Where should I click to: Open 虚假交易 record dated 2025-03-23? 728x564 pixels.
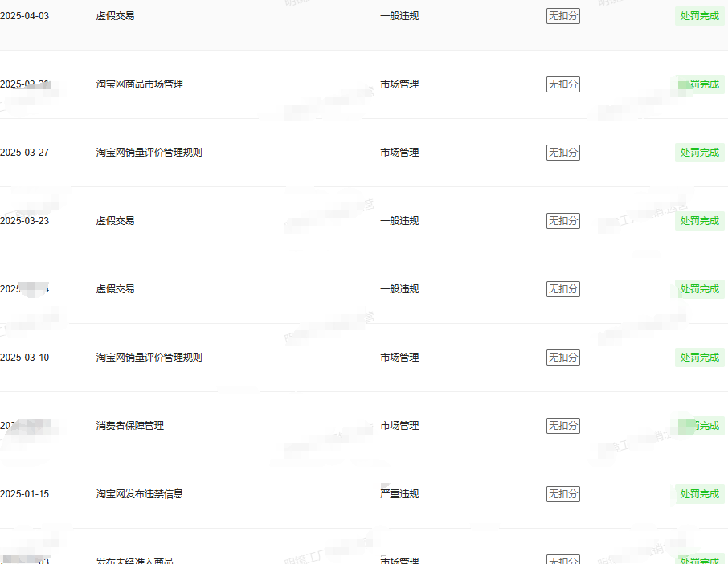(x=115, y=221)
